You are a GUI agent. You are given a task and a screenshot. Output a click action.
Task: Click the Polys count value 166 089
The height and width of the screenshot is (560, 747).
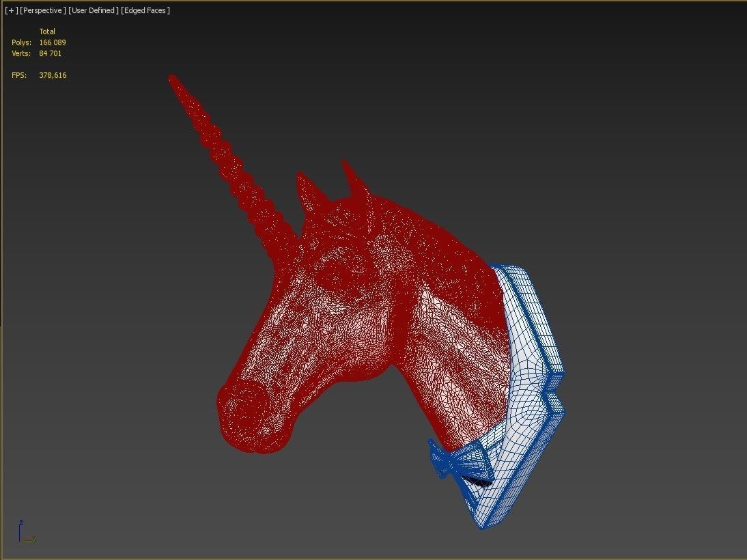coord(53,42)
